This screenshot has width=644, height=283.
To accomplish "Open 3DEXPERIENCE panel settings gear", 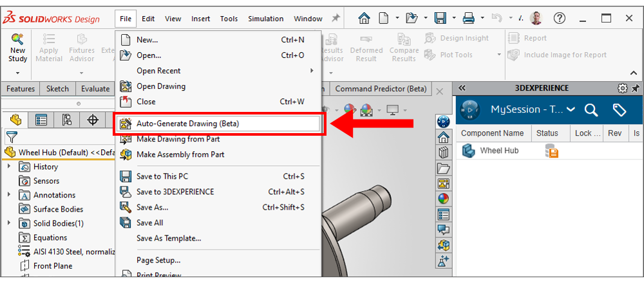I will tap(623, 88).
